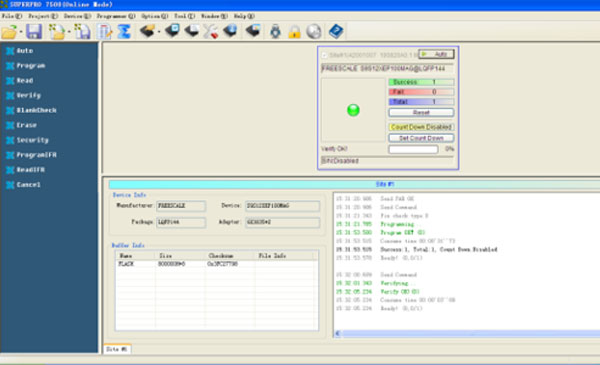Click the Checksum column header

pos(230,256)
